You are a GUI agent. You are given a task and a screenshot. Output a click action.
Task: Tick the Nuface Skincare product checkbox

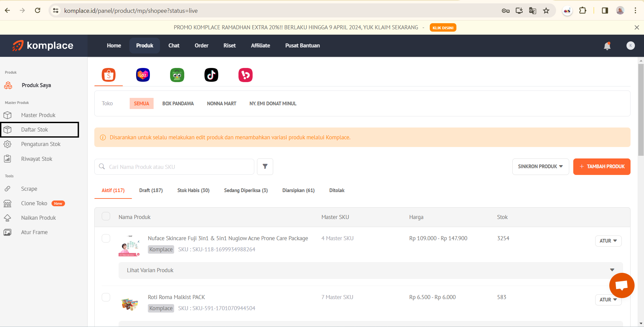(x=106, y=238)
